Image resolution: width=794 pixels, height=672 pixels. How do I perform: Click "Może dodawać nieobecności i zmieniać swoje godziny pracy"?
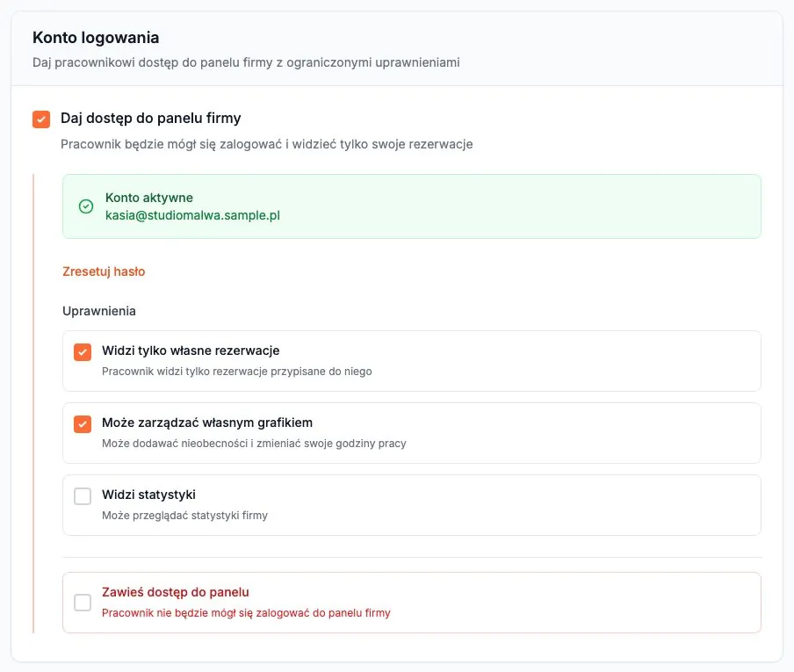(x=254, y=443)
